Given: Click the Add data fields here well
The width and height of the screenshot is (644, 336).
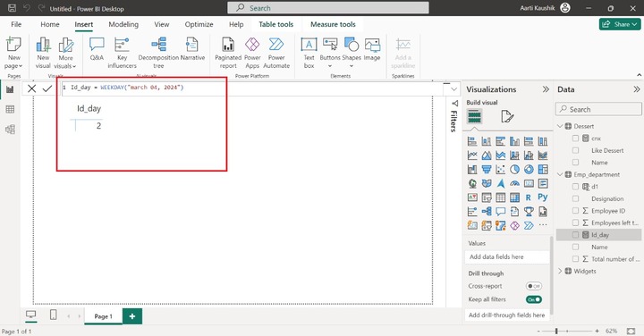Looking at the screenshot, I should coord(508,256).
